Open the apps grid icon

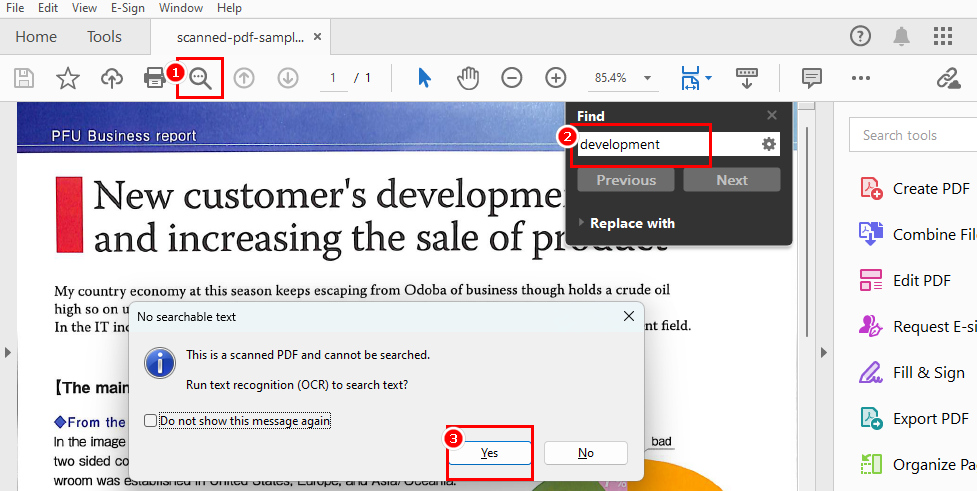943,36
